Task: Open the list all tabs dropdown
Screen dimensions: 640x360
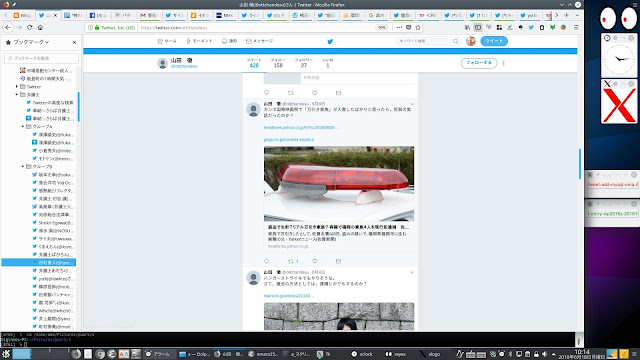Action: [x=577, y=15]
